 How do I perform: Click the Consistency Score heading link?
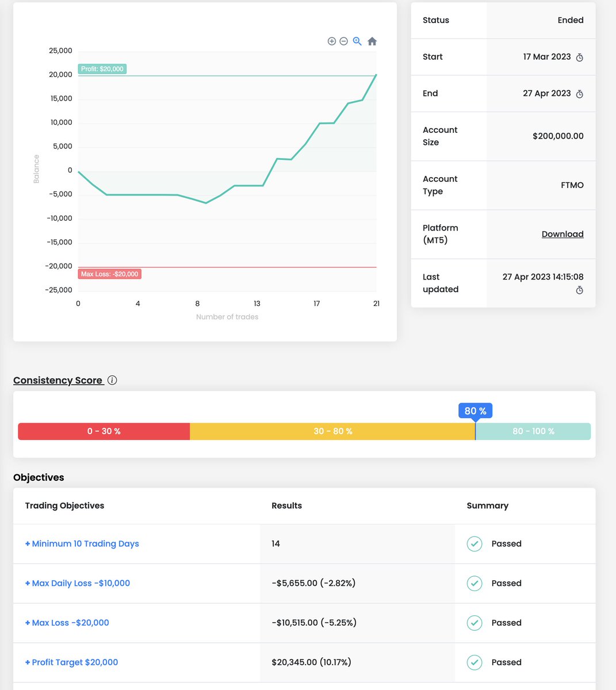(x=58, y=380)
